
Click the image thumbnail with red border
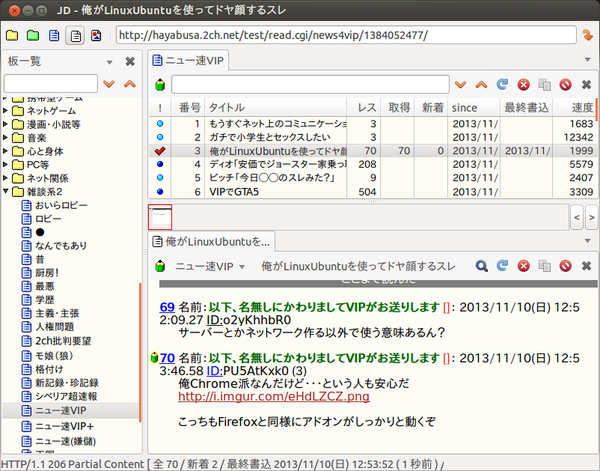tap(160, 217)
